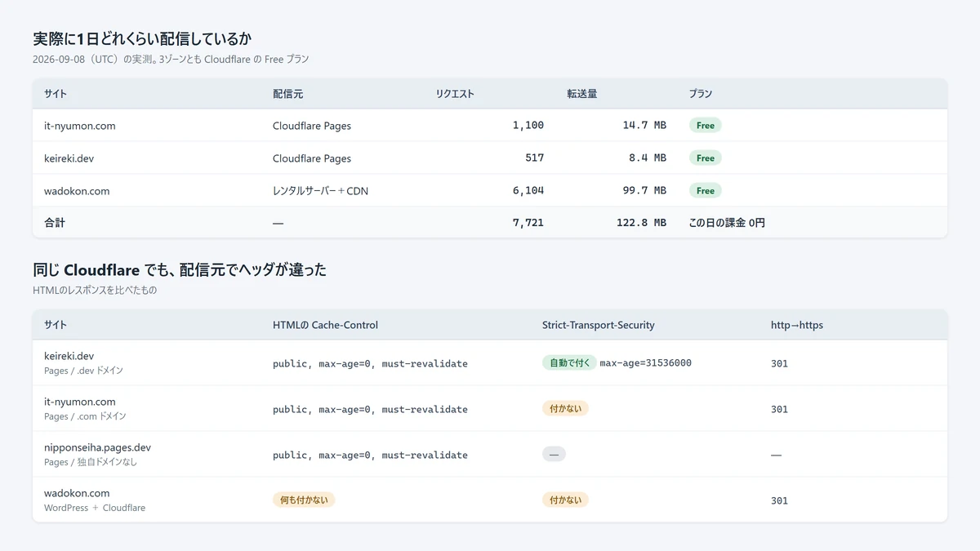Click the Strict-Transport-Security column header
980x551 pixels.
click(x=599, y=325)
